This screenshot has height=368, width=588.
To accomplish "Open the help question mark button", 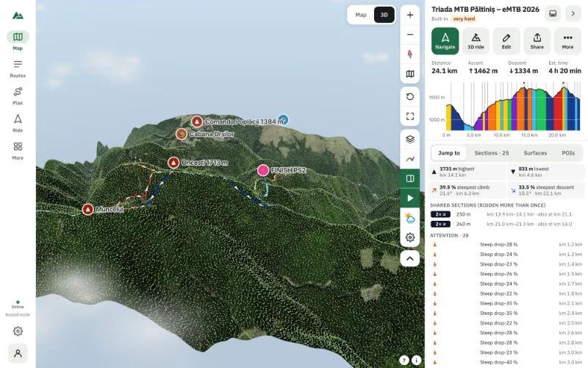I will [404, 360].
